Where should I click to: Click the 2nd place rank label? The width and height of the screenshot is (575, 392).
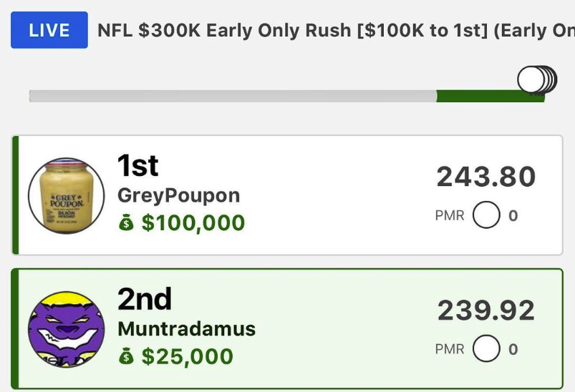coord(145,299)
